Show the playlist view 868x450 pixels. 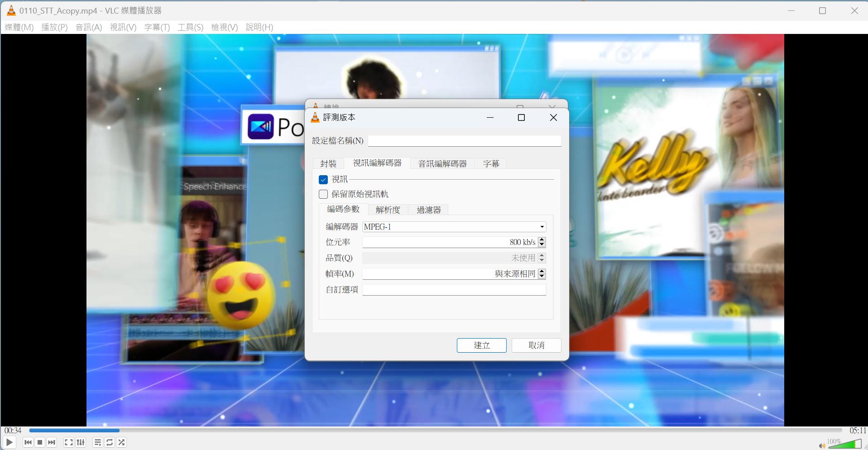click(x=97, y=442)
